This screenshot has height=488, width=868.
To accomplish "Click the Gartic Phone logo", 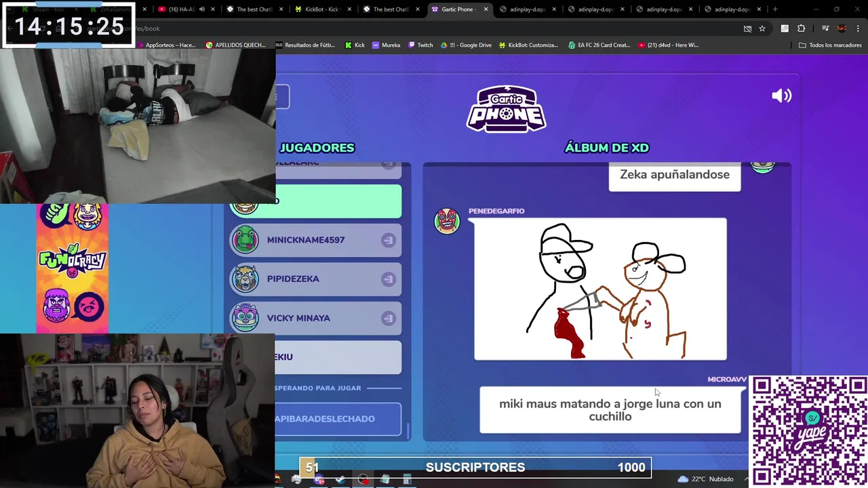I will click(506, 108).
